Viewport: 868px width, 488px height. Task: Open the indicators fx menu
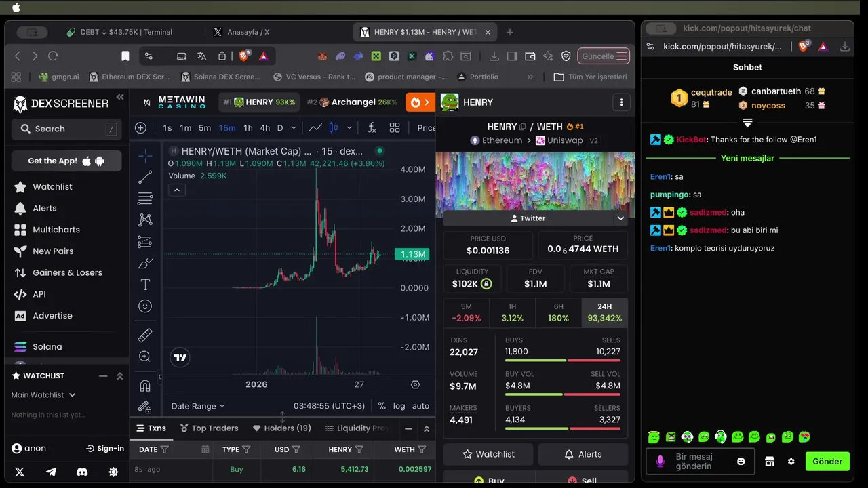click(x=372, y=127)
